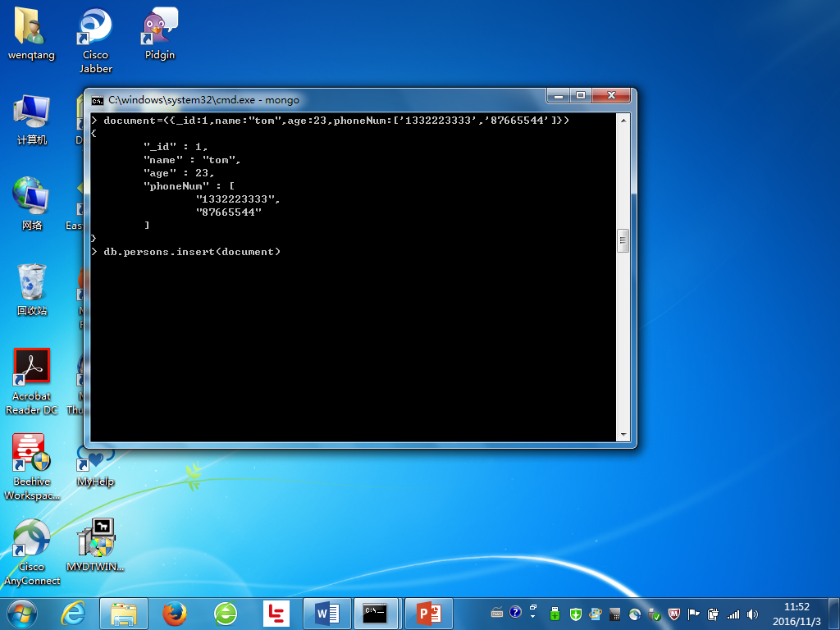This screenshot has height=630, width=840.
Task: Click the db.persons.insert(document) command line
Action: 186,252
